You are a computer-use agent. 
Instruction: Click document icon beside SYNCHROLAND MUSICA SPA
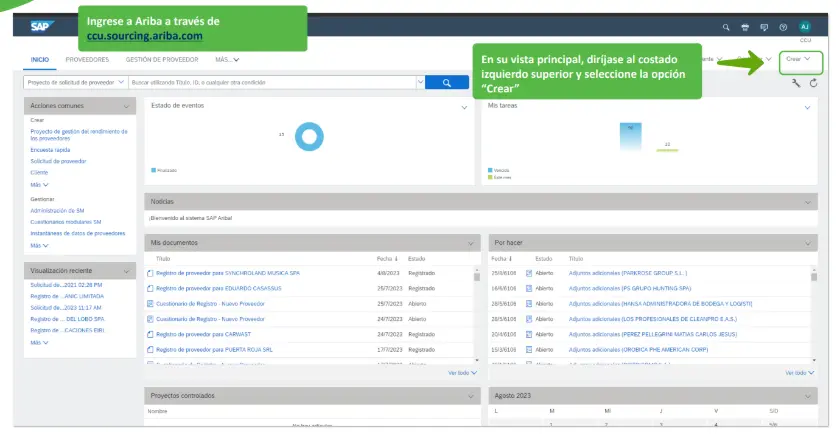coord(150,273)
